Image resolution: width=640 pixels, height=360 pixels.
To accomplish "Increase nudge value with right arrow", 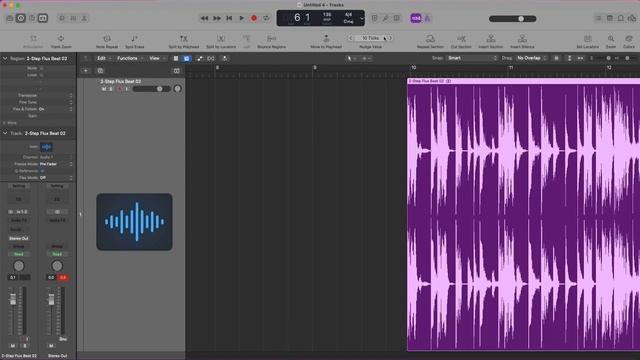I will click(x=391, y=38).
